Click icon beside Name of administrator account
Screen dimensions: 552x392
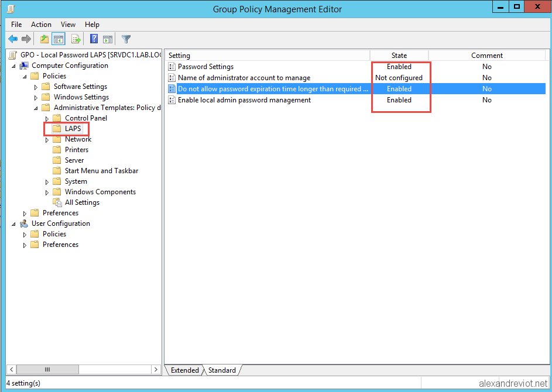(x=172, y=78)
